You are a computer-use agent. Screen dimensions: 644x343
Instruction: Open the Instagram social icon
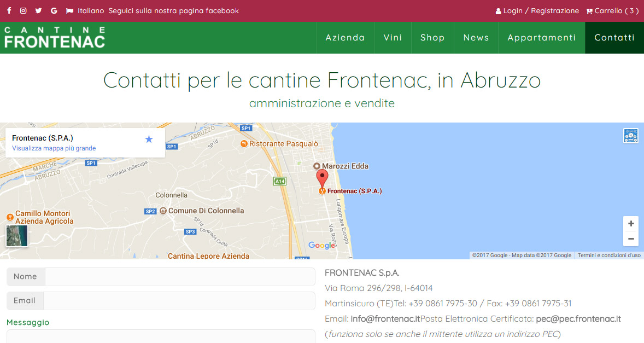coord(24,11)
